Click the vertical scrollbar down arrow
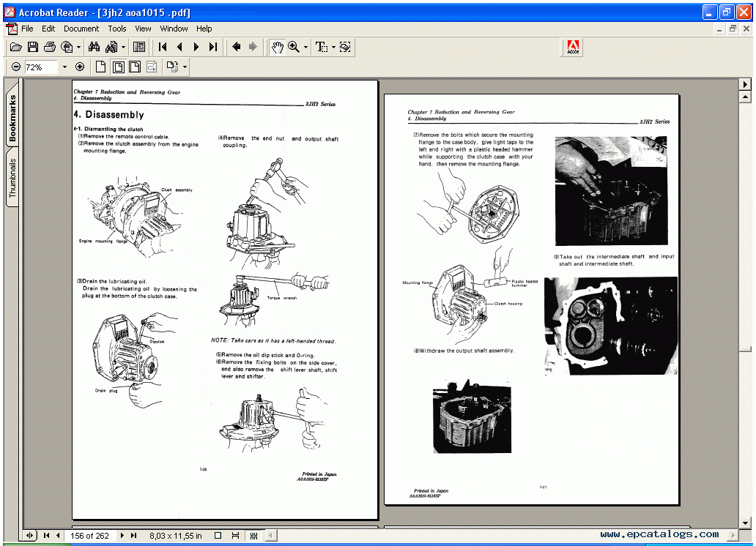This screenshot has height=546, width=756. pos(746,523)
